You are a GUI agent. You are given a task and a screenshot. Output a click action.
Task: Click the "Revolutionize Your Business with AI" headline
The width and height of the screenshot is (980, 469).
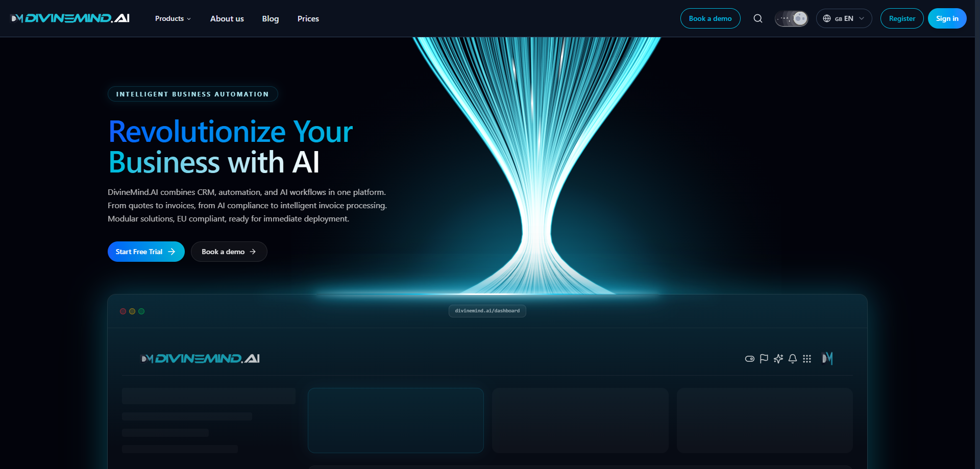(x=231, y=147)
